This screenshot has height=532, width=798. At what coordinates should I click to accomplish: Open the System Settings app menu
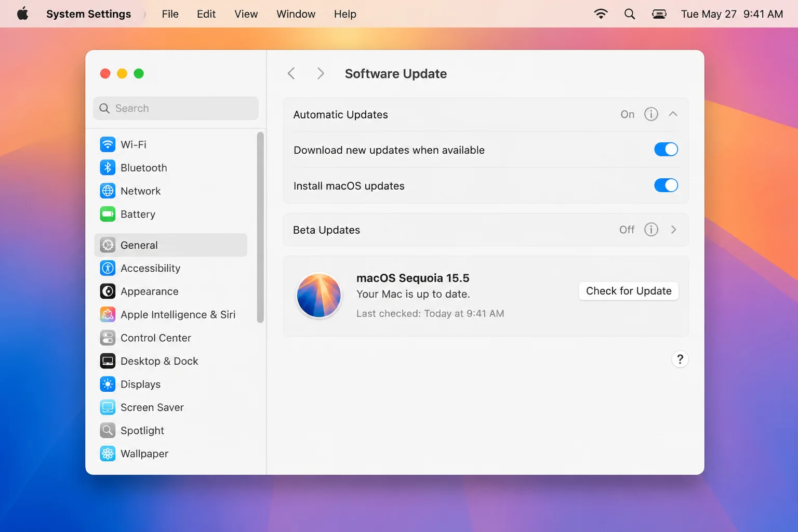[x=89, y=14]
